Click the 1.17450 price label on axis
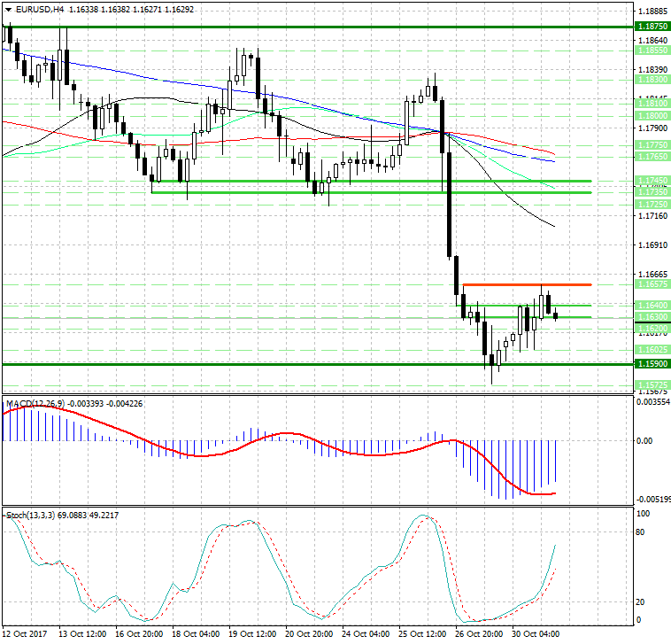The height and width of the screenshot is (644, 671). tap(652, 181)
